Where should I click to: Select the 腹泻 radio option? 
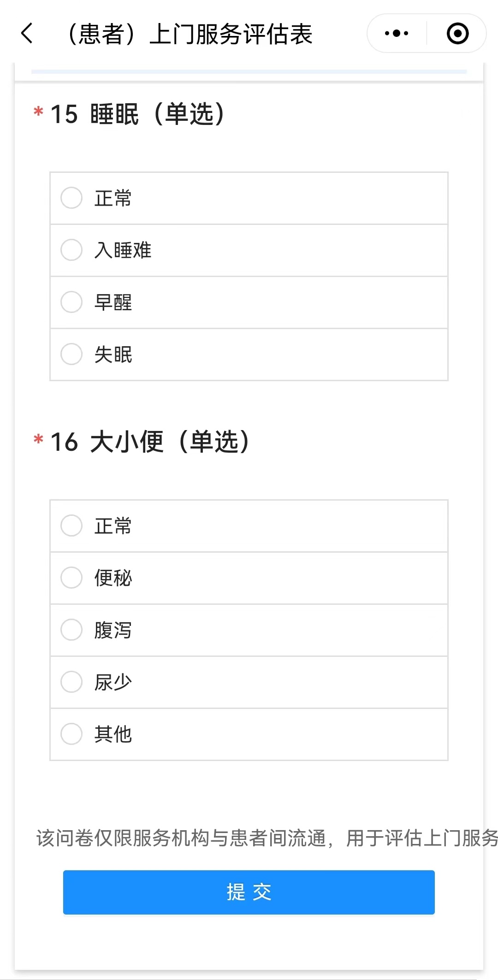(71, 630)
